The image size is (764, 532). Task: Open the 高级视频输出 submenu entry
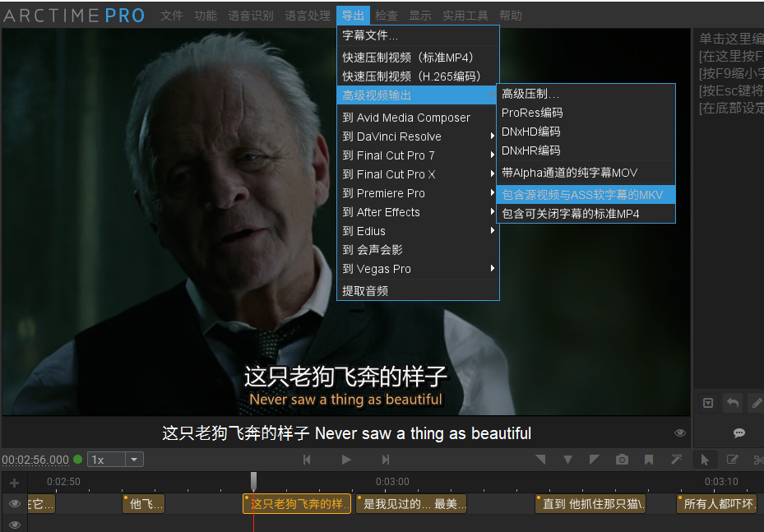click(x=418, y=95)
